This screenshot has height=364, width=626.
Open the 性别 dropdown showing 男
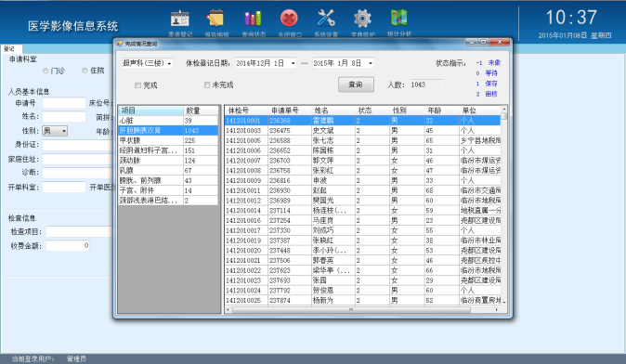[x=55, y=131]
